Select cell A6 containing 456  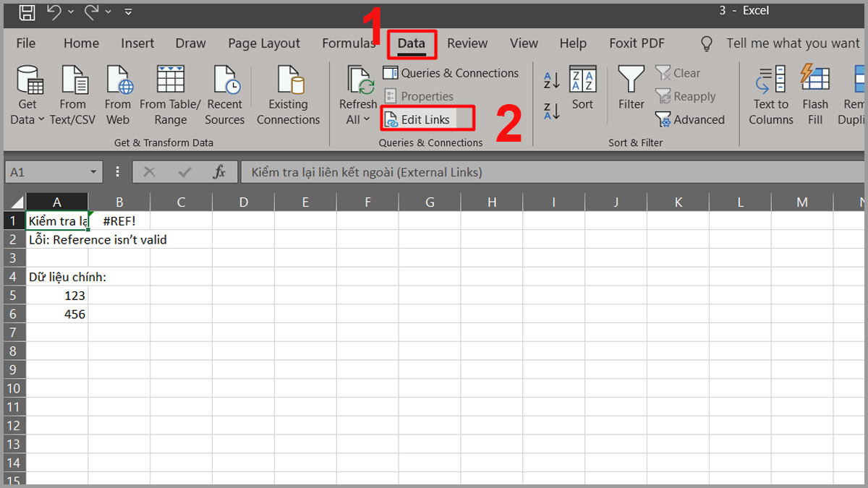tap(57, 314)
